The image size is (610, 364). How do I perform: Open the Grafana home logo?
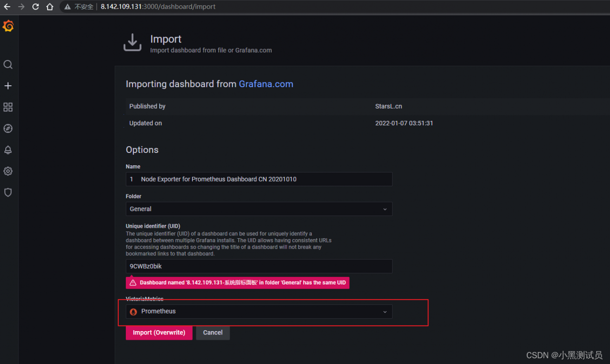click(x=8, y=26)
